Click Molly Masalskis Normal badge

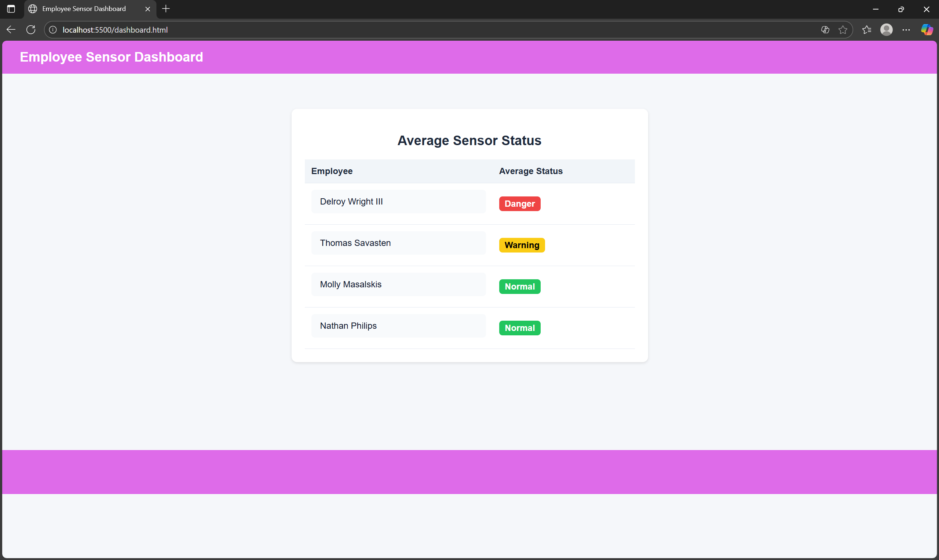(519, 287)
